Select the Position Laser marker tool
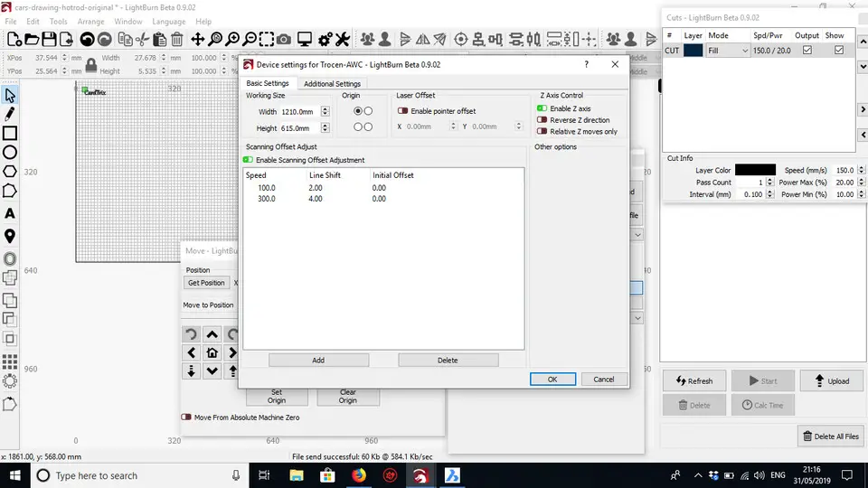This screenshot has width=868, height=488. point(10,236)
